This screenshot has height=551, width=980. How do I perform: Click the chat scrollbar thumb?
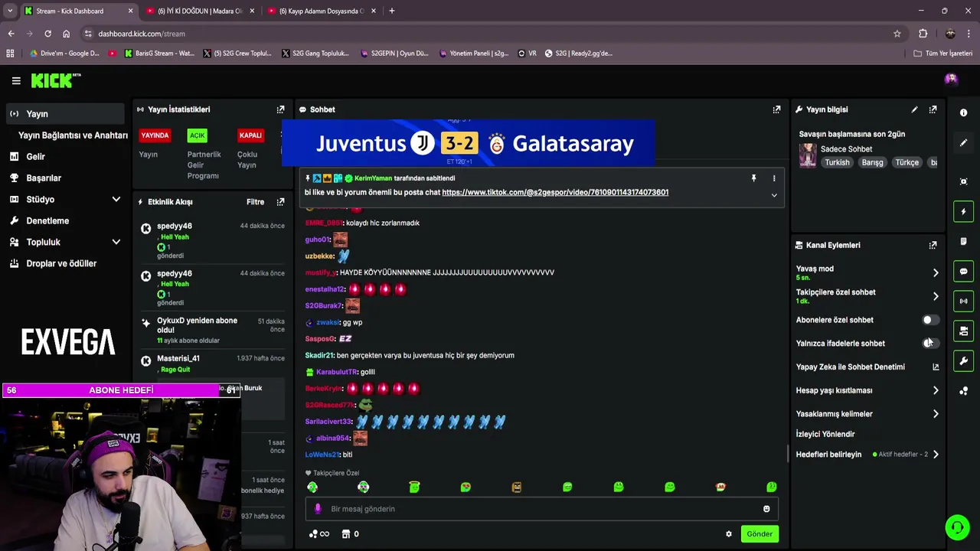(x=788, y=454)
